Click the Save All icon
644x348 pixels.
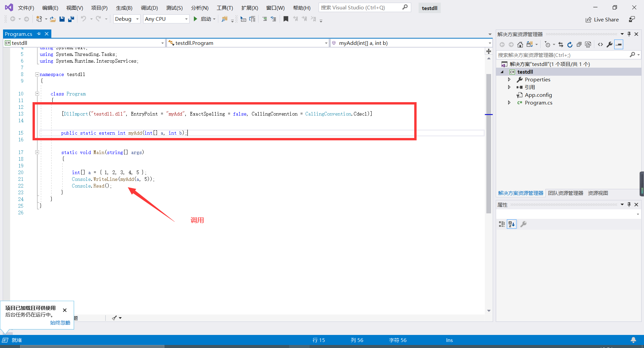(71, 19)
